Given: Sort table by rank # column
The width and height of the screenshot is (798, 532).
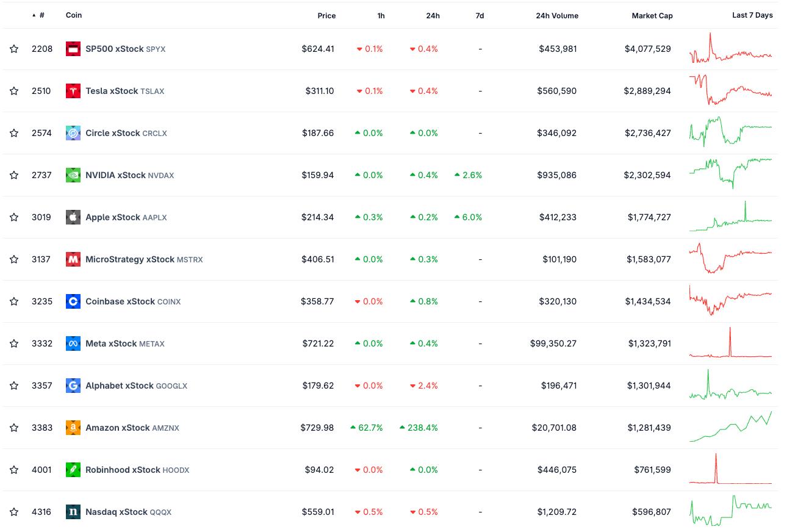Looking at the screenshot, I should click(39, 15).
